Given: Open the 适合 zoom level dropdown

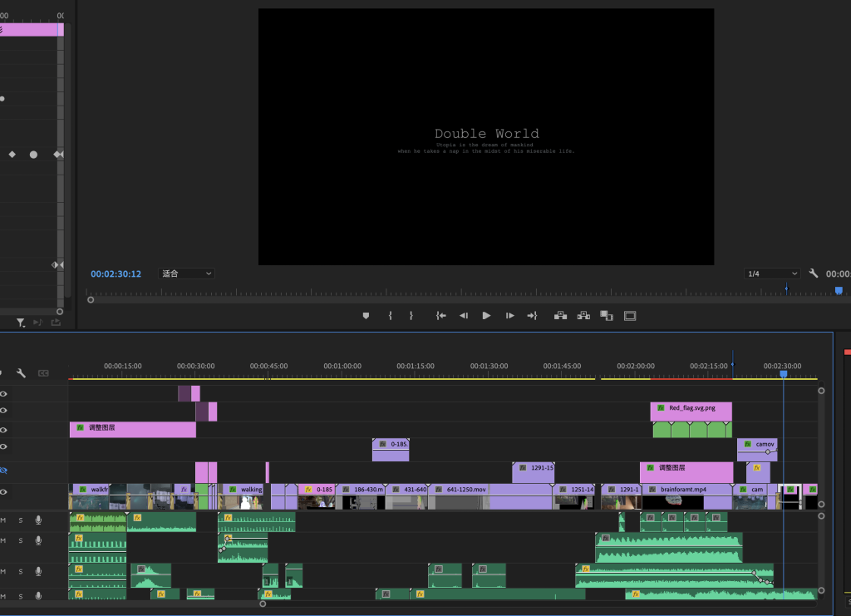Looking at the screenshot, I should pyautogui.click(x=186, y=274).
